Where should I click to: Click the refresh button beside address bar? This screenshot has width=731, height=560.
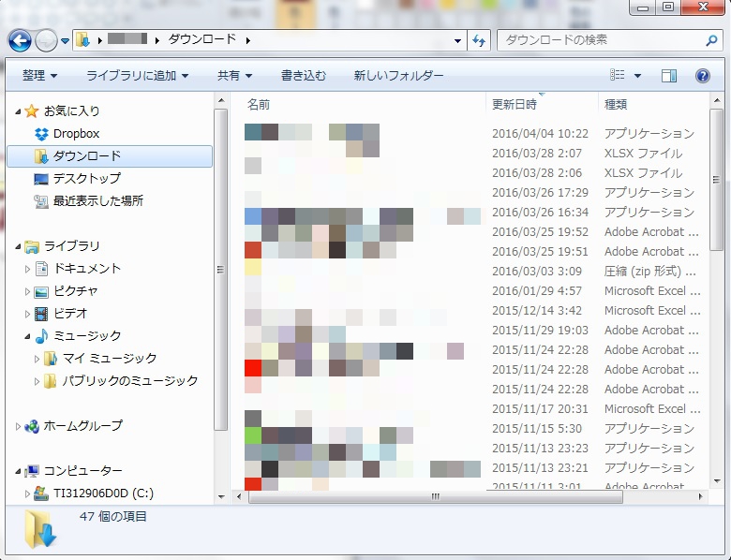(x=480, y=40)
